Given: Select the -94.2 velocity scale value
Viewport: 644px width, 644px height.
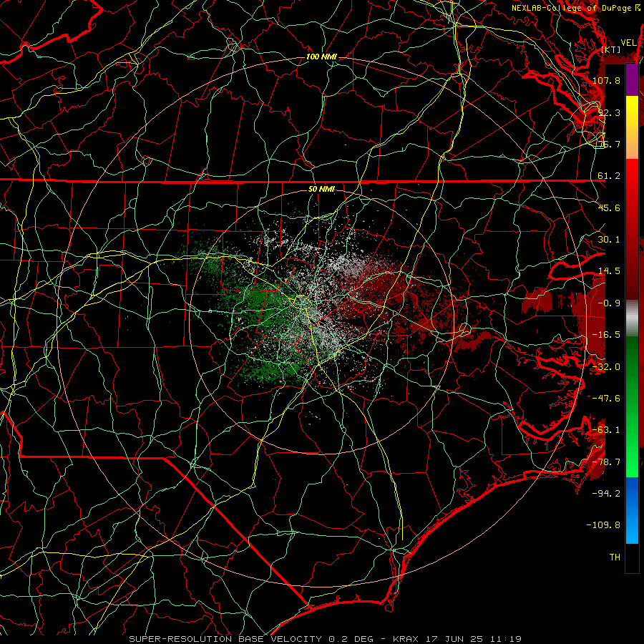Looking at the screenshot, I should tap(606, 494).
